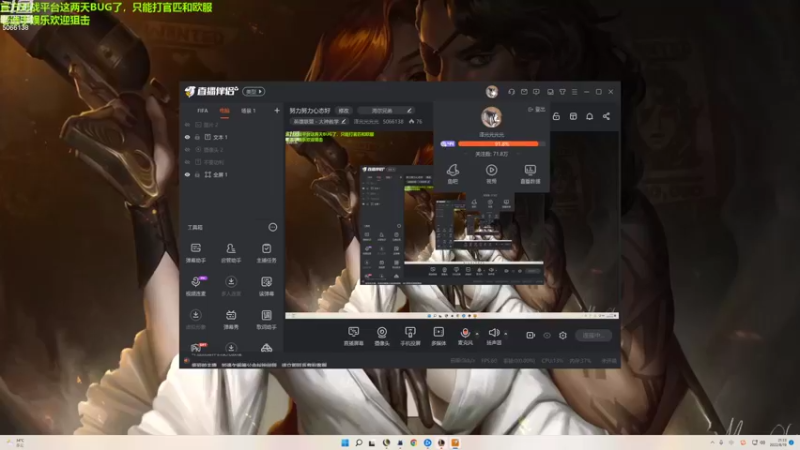The height and width of the screenshot is (450, 800).
Task: Click the record video camera icon
Action: click(x=531, y=335)
